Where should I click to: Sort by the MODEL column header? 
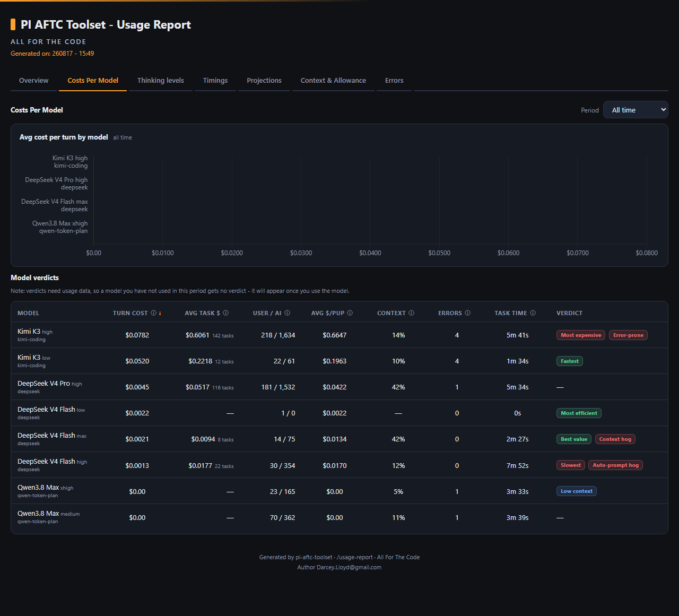(x=28, y=313)
